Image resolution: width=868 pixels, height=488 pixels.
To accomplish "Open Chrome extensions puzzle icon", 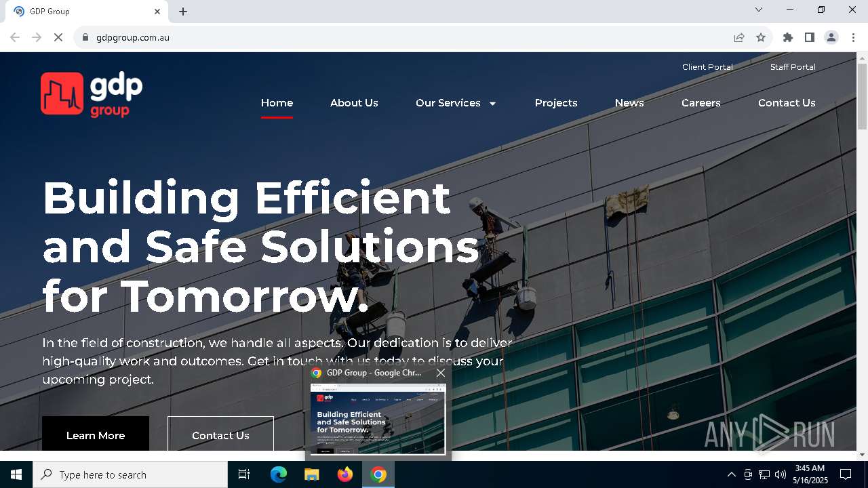I will pyautogui.click(x=788, y=37).
